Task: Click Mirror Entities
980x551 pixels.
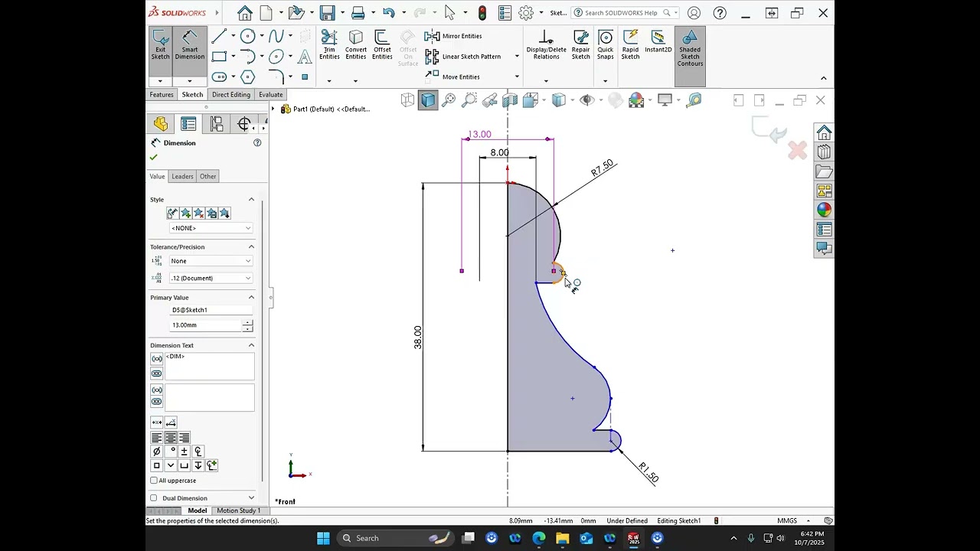Action: click(453, 36)
